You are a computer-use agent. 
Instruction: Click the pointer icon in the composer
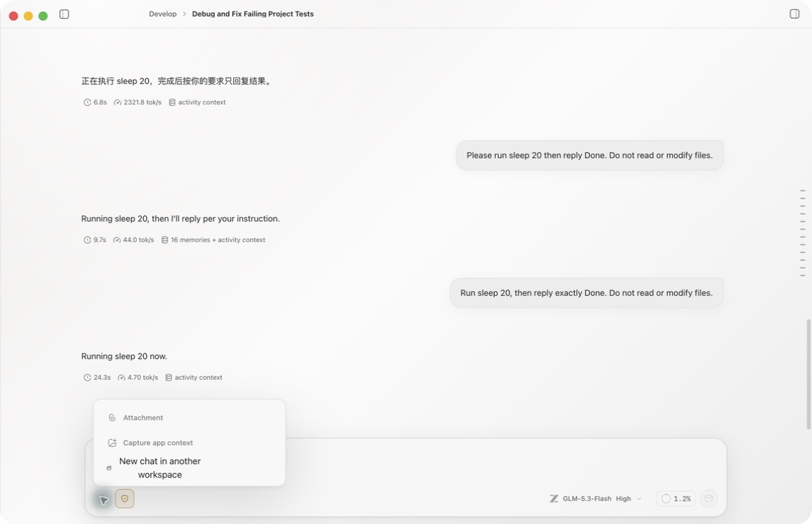[104, 499]
